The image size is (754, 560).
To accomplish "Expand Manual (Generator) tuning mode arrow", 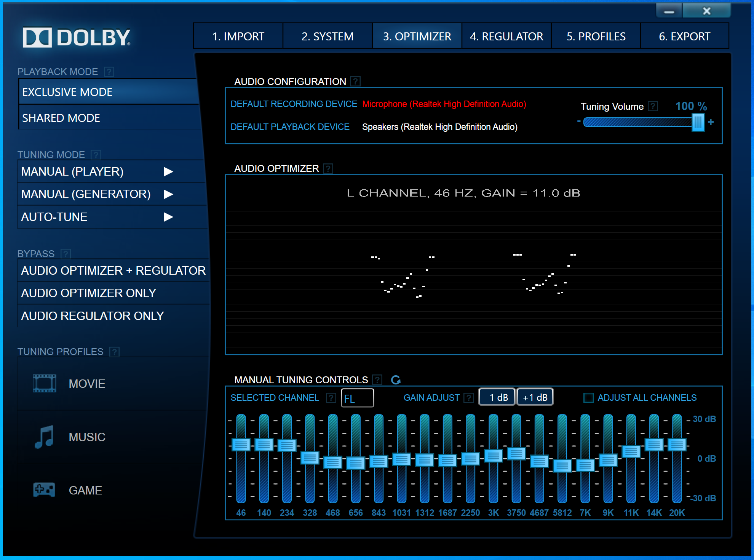I will pyautogui.click(x=168, y=194).
